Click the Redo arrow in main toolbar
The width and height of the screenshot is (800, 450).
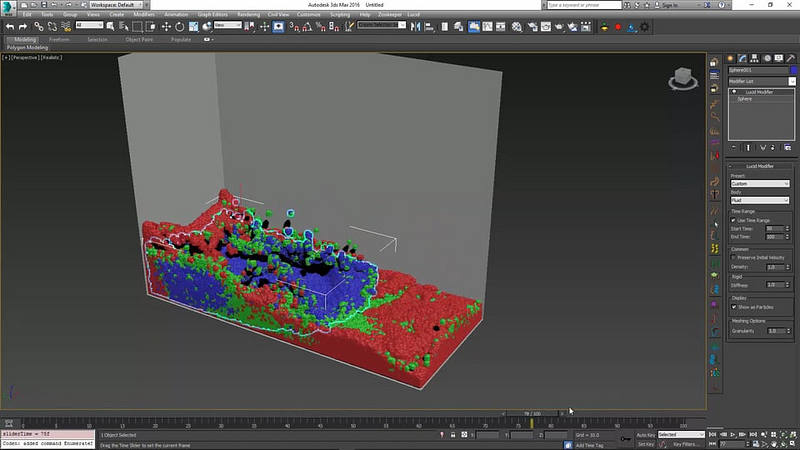click(23, 27)
